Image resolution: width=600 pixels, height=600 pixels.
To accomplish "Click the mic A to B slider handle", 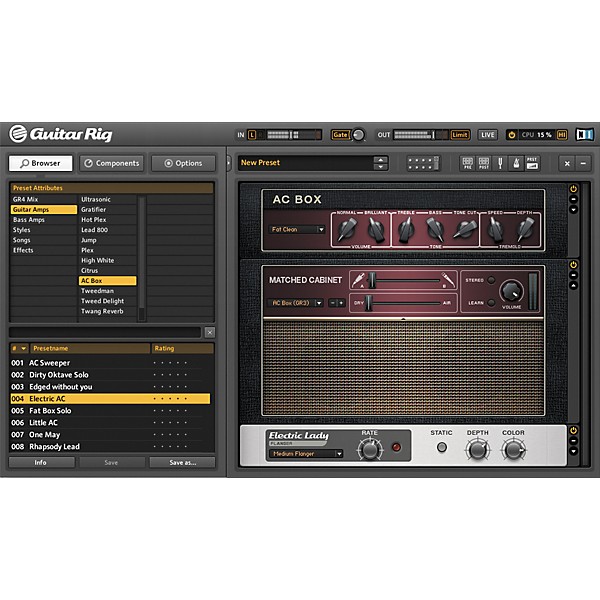I will (x=372, y=280).
